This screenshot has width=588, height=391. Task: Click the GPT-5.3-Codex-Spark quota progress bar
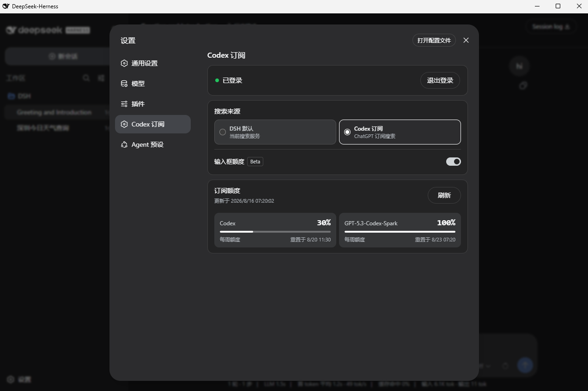click(400, 232)
